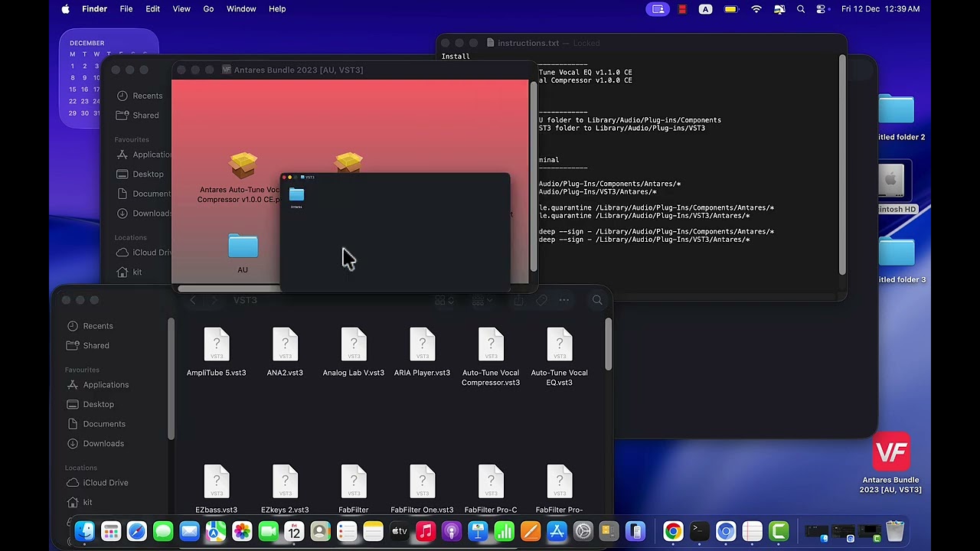Open the December calendar widget
This screenshot has width=980, height=551.
109,78
